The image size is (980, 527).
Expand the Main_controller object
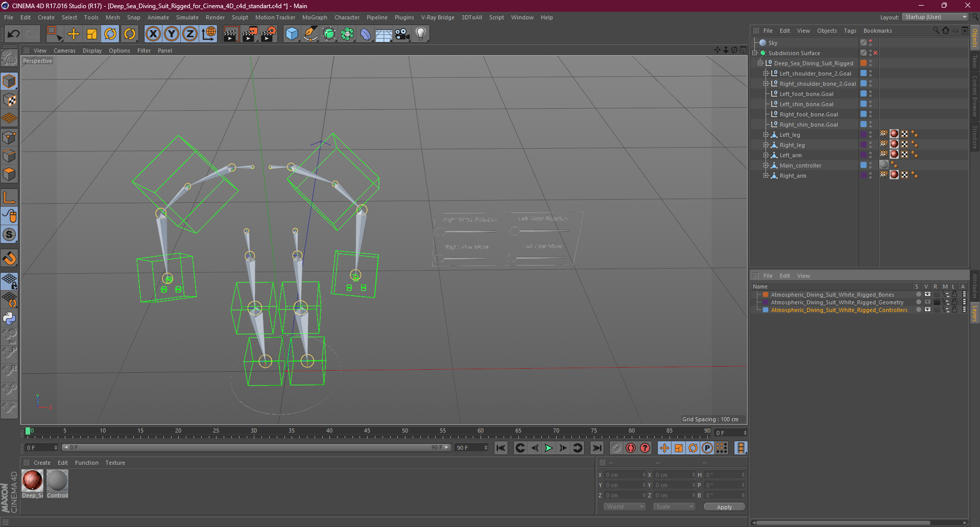(766, 165)
